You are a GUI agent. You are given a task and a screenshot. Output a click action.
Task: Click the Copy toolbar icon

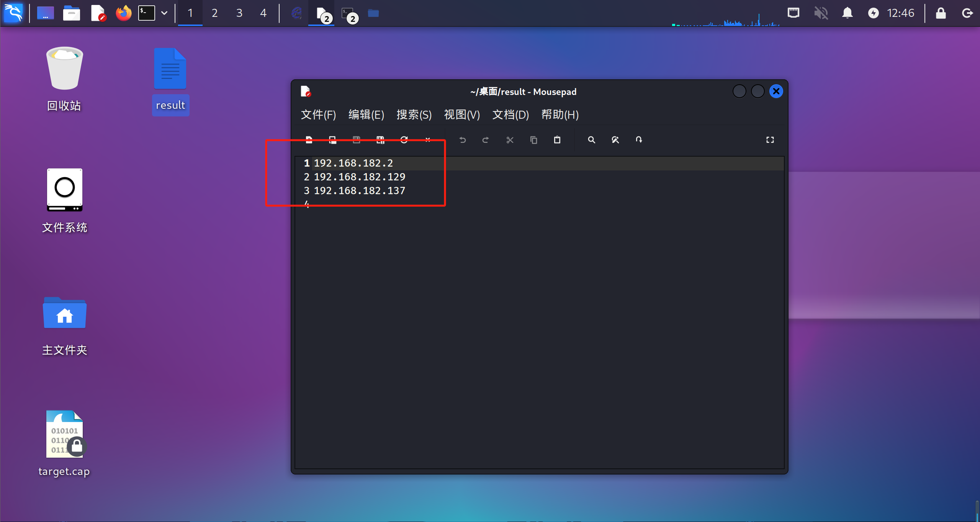pyautogui.click(x=533, y=140)
